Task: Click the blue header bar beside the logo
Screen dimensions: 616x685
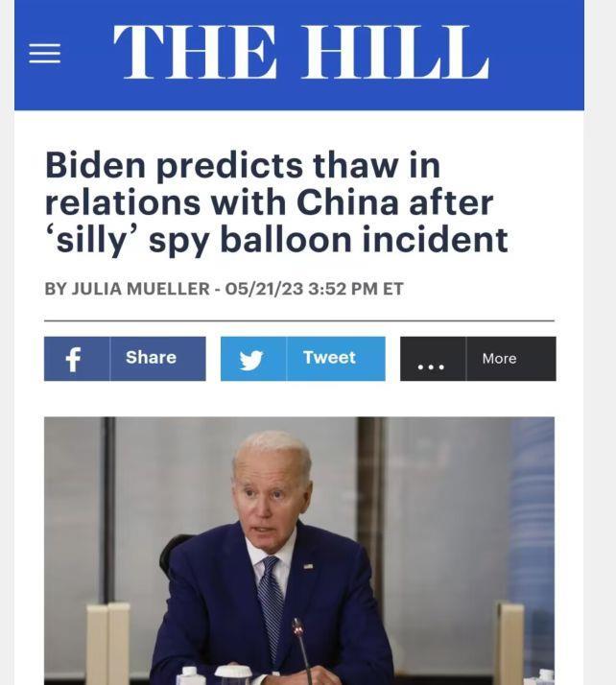Action: pos(537,53)
